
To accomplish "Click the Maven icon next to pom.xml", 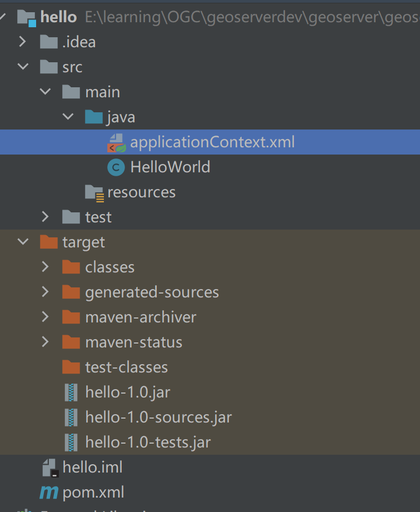I will click(49, 492).
